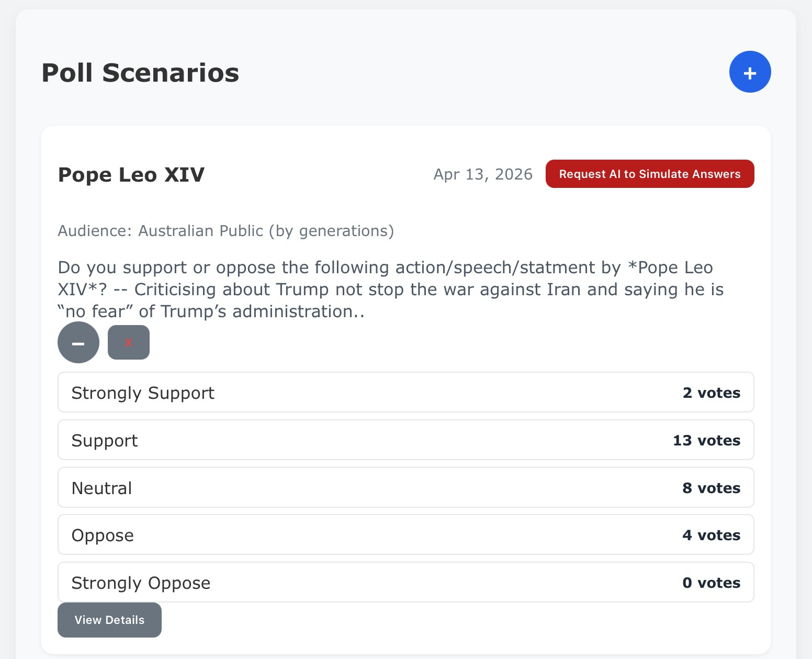Select Strongly Oppose option
This screenshot has height=659, width=812.
click(405, 582)
